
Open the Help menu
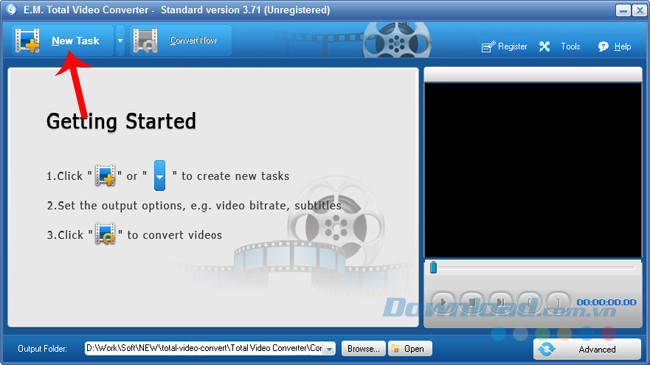pyautogui.click(x=615, y=46)
